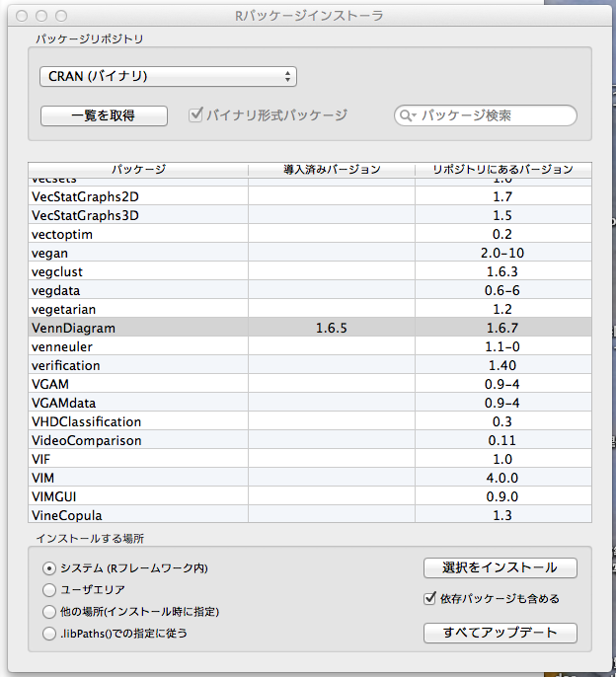Click the すべてアップデート button
Image resolution: width=616 pixels, height=677 pixels.
(500, 633)
